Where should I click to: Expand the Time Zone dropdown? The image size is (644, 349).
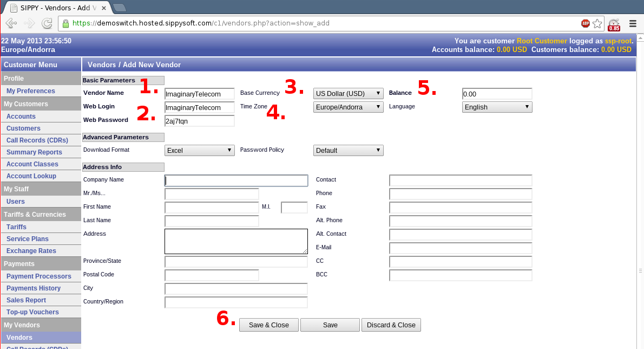(349, 107)
